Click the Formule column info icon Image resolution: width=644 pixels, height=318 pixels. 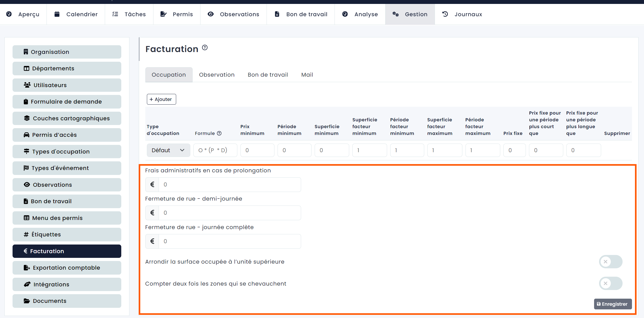click(x=219, y=133)
